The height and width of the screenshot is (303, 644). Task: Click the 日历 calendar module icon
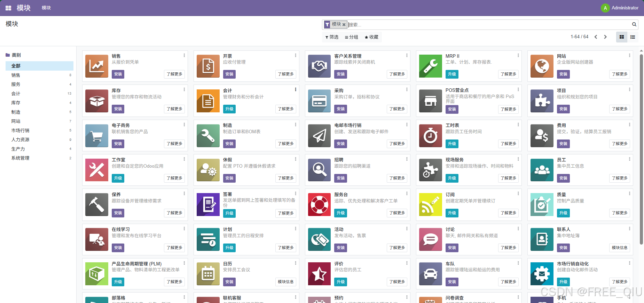pyautogui.click(x=208, y=274)
